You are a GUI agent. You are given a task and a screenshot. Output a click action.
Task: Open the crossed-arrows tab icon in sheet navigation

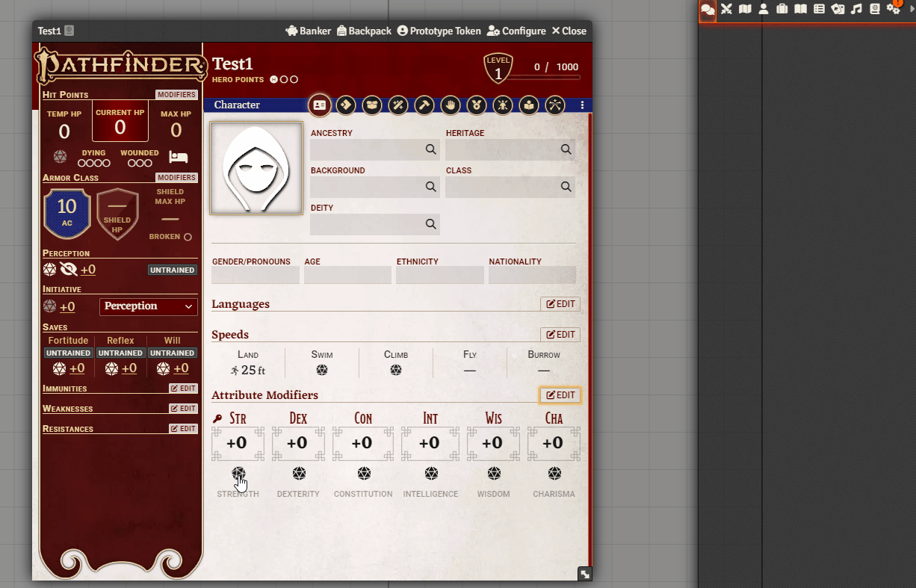pos(555,105)
